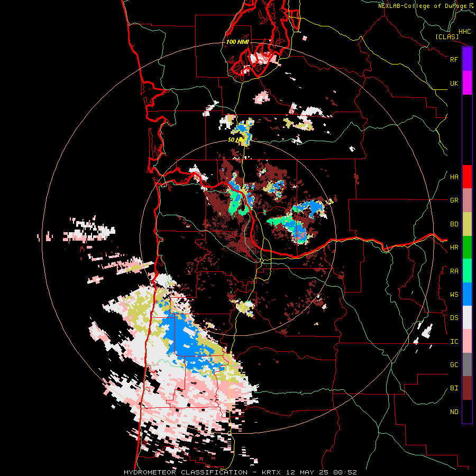The image size is (476, 476).
Task: Click the HA legend label
Action: coord(454,177)
